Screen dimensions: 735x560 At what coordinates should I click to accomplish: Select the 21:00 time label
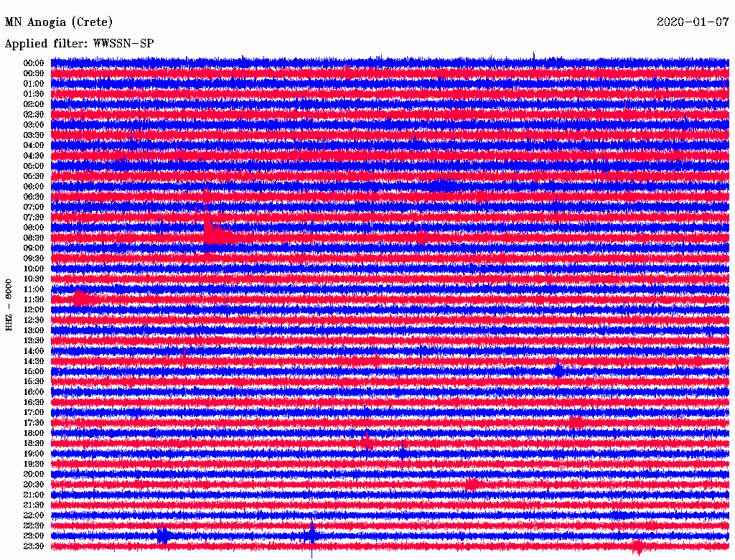point(34,495)
